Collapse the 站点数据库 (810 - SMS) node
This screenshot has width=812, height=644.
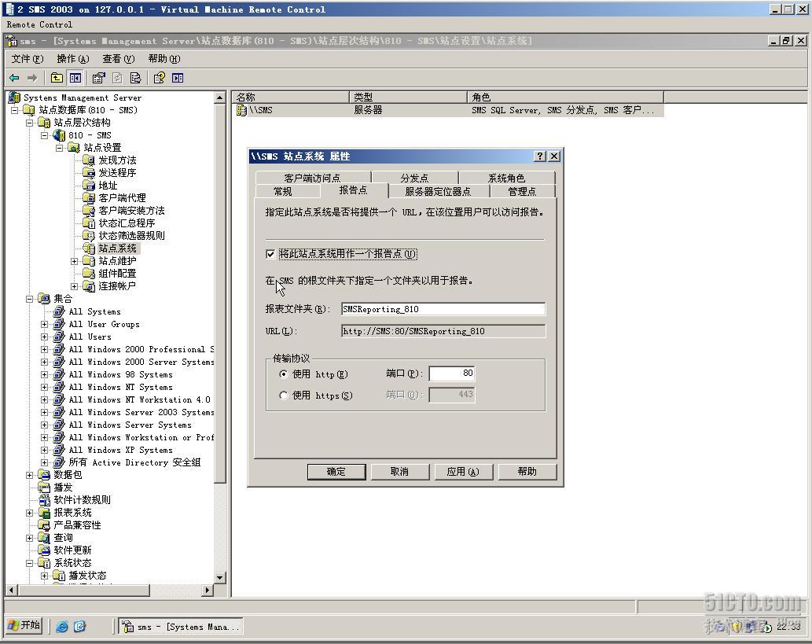(x=14, y=110)
